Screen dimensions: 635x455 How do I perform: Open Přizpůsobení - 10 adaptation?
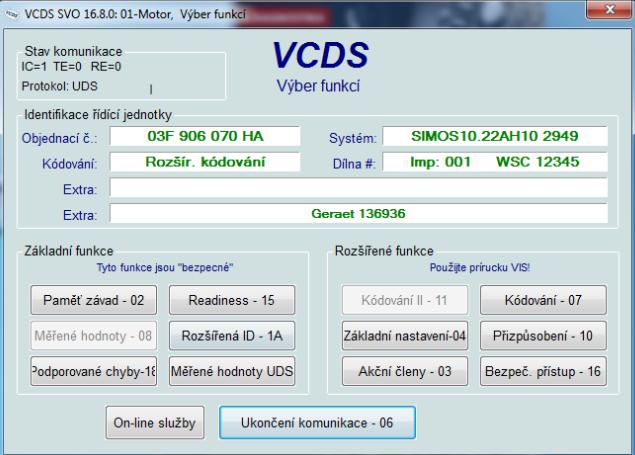(x=543, y=336)
